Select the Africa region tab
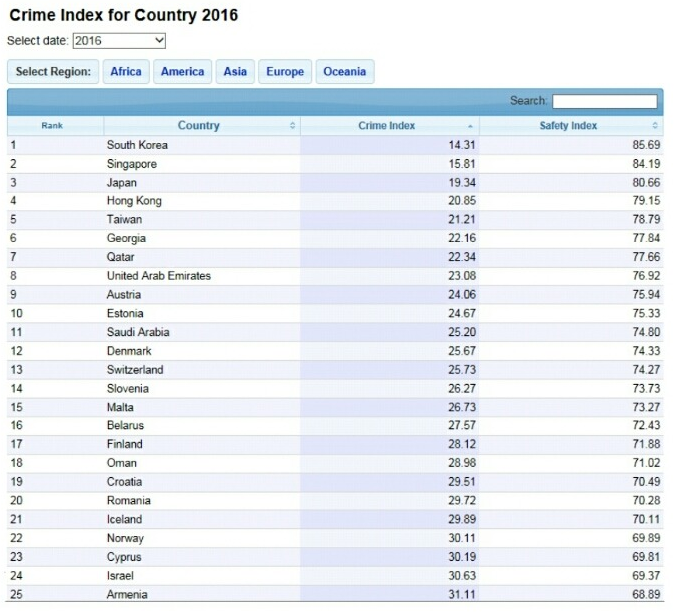The height and width of the screenshot is (613, 680). pos(126,72)
